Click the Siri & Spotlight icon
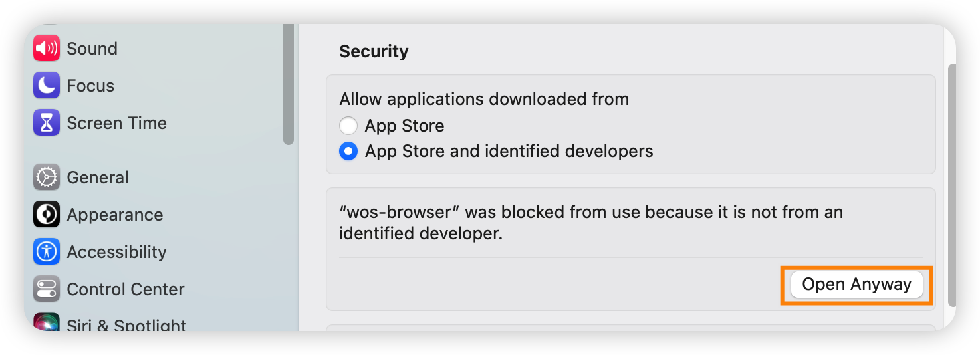980x355 pixels. pyautogui.click(x=47, y=322)
